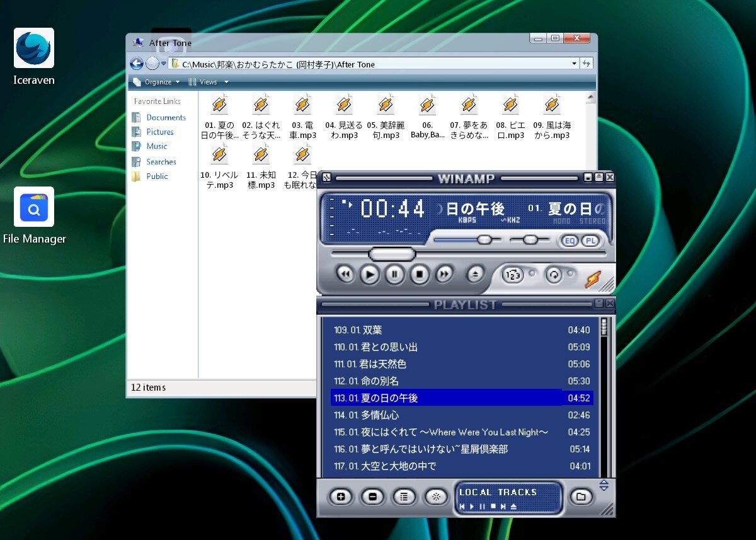Skip to previous track in Winamp
The width and height of the screenshot is (756, 540).
(345, 274)
